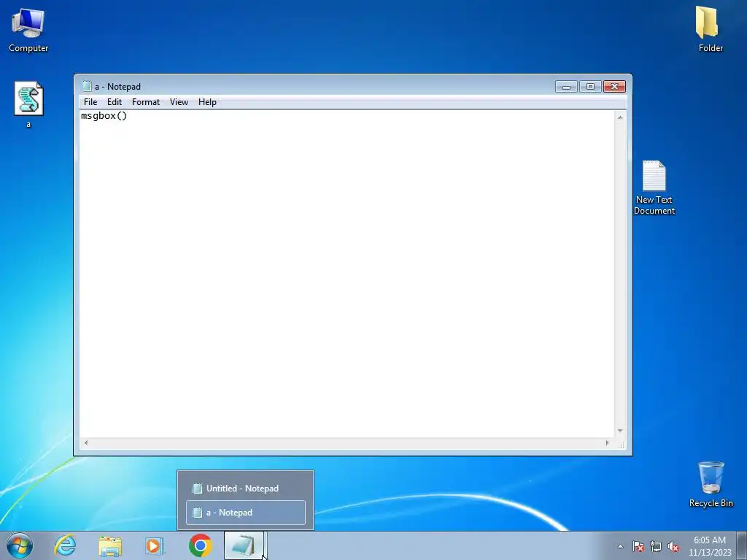Screen dimensions: 747x560
Task: Click vertical scrollbar down arrow in Notepad
Action: [620, 430]
